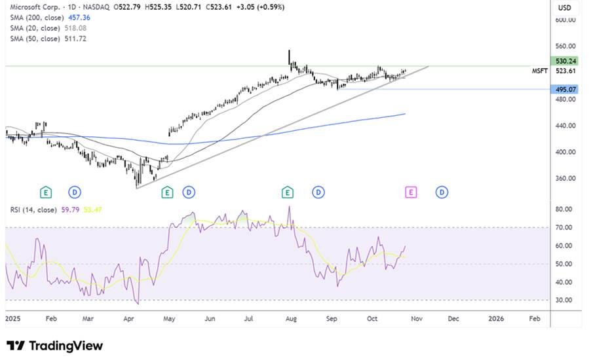591x364 pixels.
Task: Click the dividend D marker in mid-May
Action: coord(189,192)
